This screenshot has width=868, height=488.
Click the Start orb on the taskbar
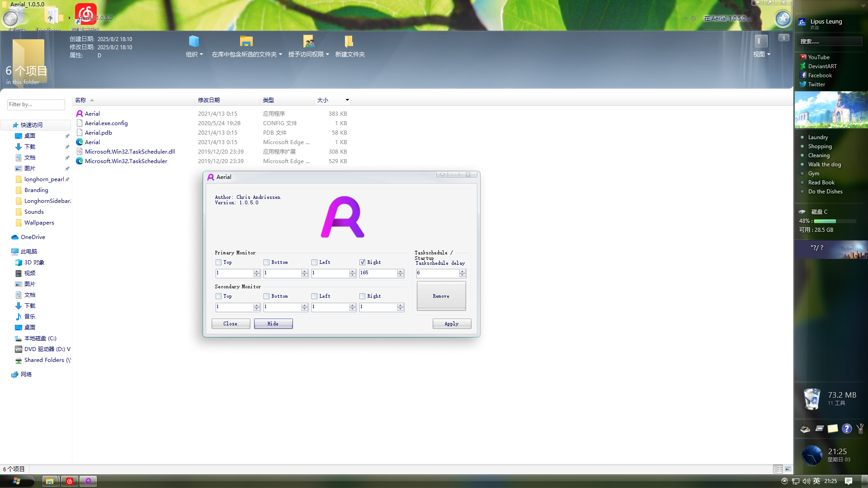pos(17,481)
